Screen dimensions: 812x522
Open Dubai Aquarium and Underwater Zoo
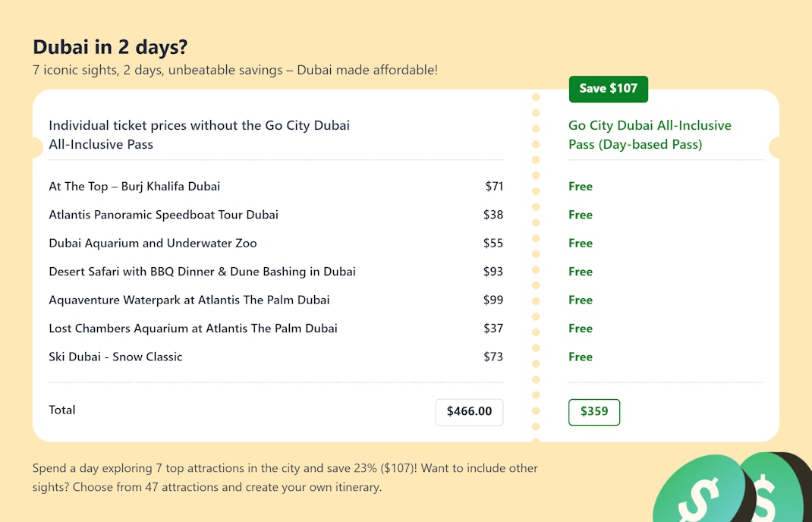coord(153,244)
